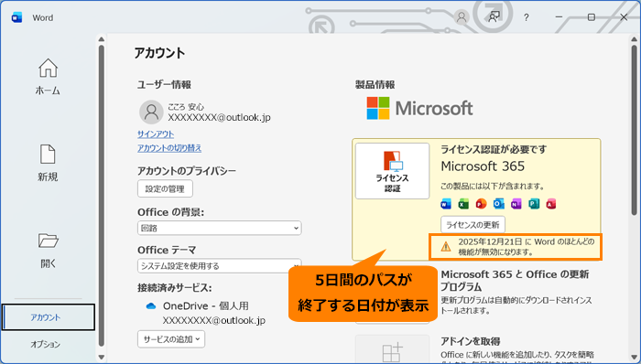The image size is (641, 364).
Task: Click the PowerPoint app icon in product list
Action: [x=481, y=203]
